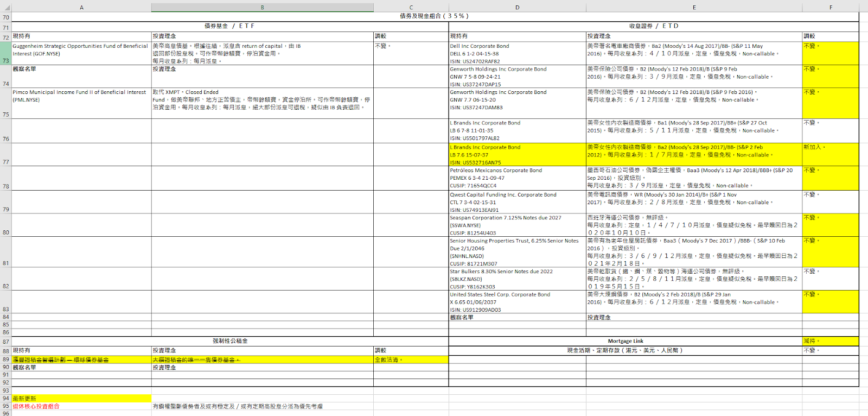Click the US Steel description 'B2 (Moody's 2 Feb 2018)'
The height and width of the screenshot is (416, 868).
coord(694,302)
